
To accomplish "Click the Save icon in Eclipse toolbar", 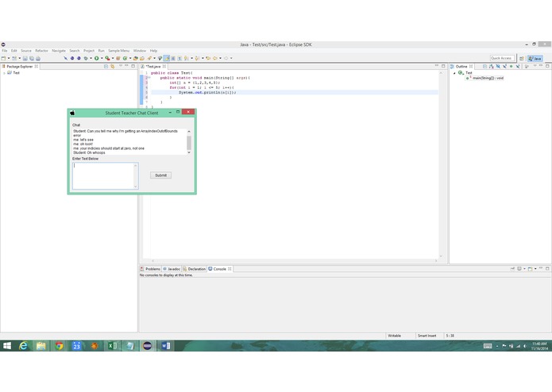I will click(25, 59).
